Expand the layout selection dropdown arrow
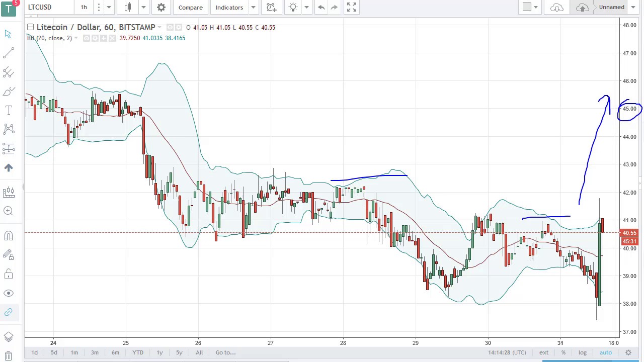 [x=536, y=7]
